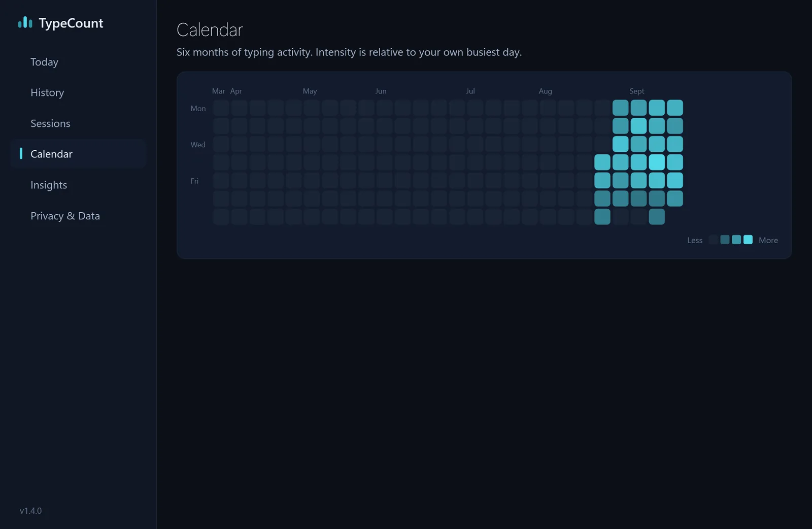
Task: Open the Insights page
Action: (x=49, y=185)
